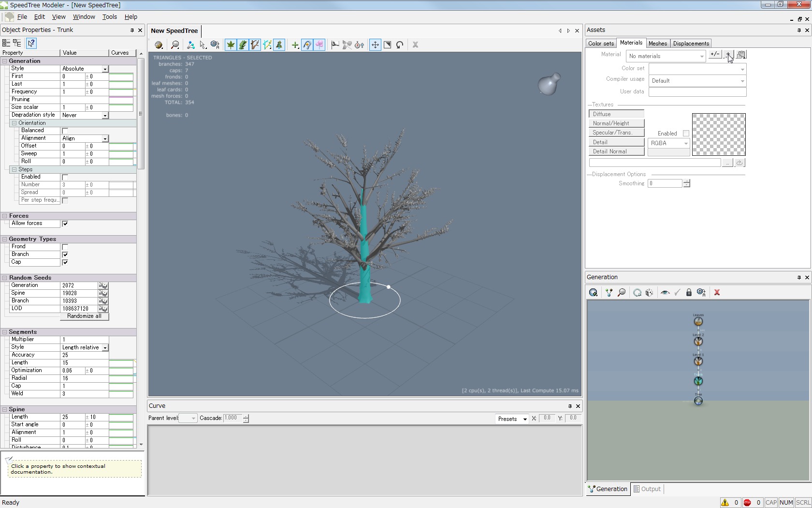Click the Diffuse texture button
812x508 pixels.
(616, 114)
